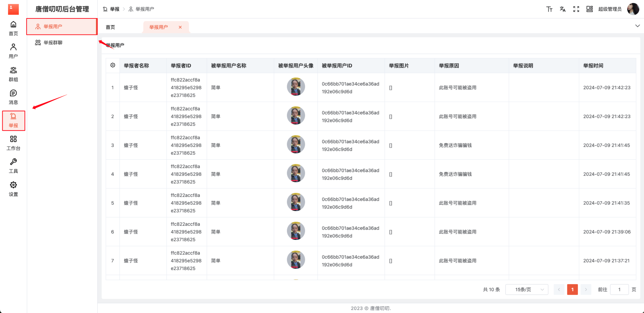
Task: Select the 用户 user management icon
Action: pos(13,51)
